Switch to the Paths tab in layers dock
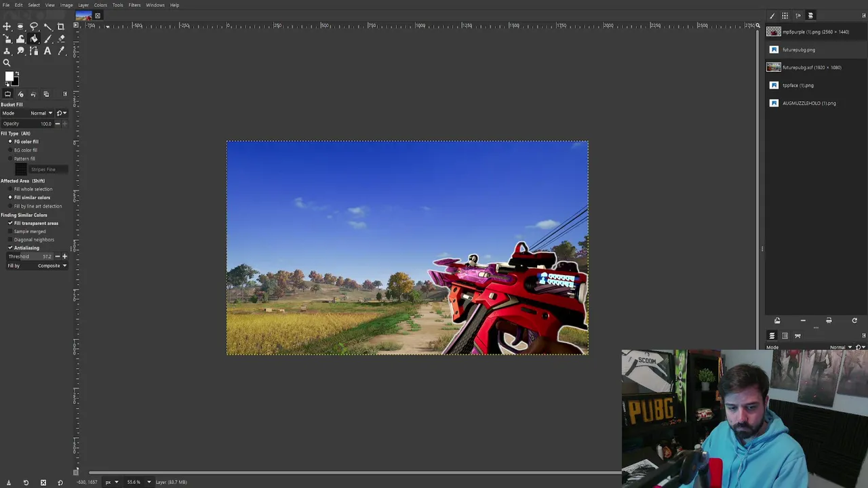This screenshot has height=488, width=868. pos(797,335)
